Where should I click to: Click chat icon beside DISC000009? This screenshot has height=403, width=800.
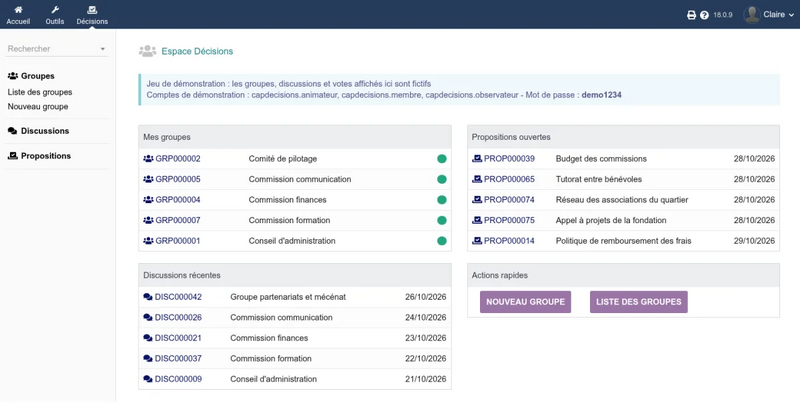tap(148, 379)
